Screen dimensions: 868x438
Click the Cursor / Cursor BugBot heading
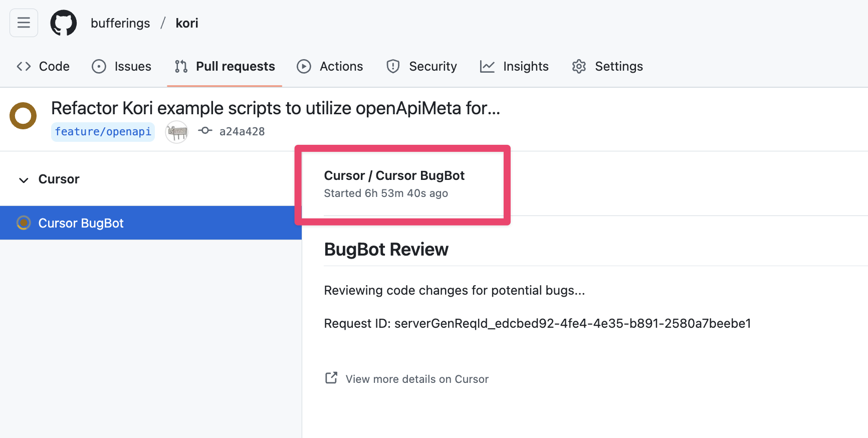394,175
